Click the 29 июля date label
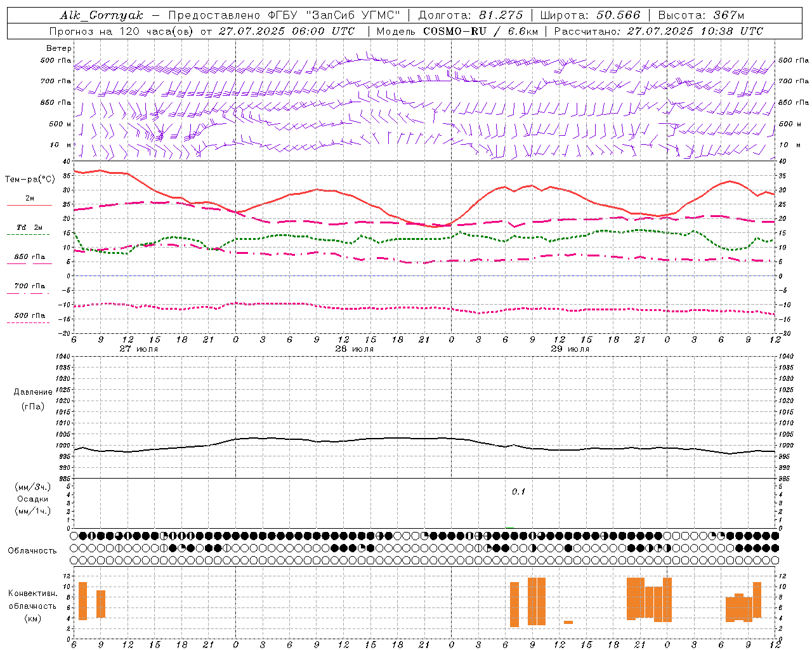Screen dimensions: 812x650 click(x=570, y=349)
